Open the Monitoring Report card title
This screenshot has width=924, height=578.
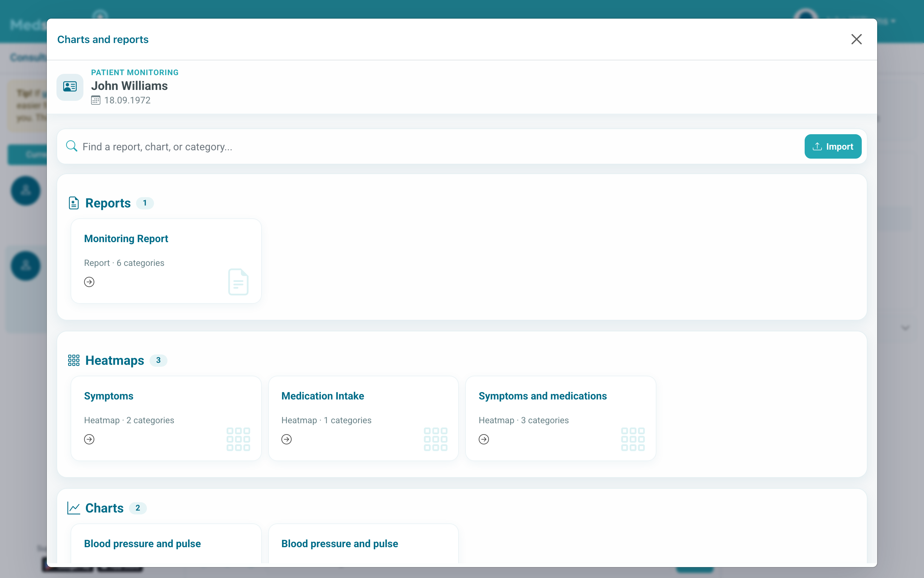coord(126,239)
